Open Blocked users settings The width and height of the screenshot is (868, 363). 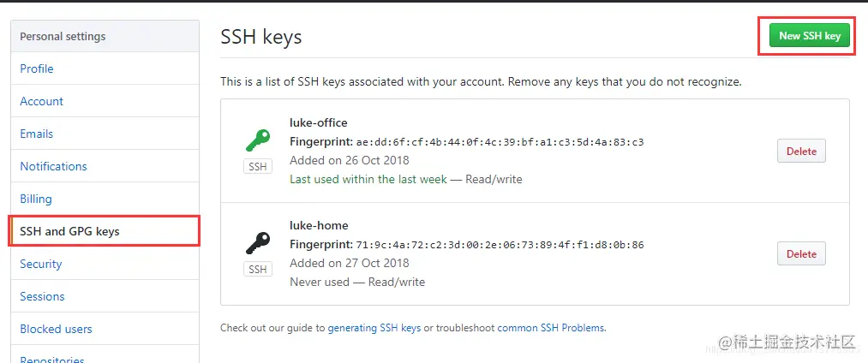[x=56, y=329]
